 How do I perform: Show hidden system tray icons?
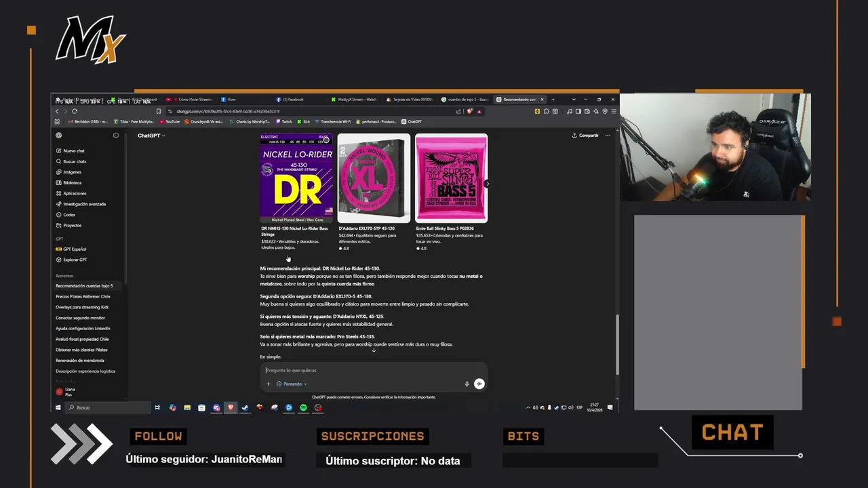tap(528, 407)
